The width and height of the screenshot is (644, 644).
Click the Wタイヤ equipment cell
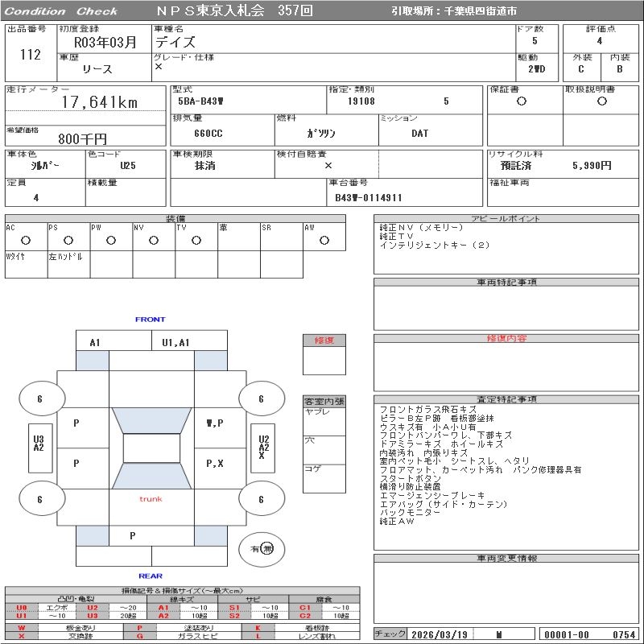click(x=27, y=265)
